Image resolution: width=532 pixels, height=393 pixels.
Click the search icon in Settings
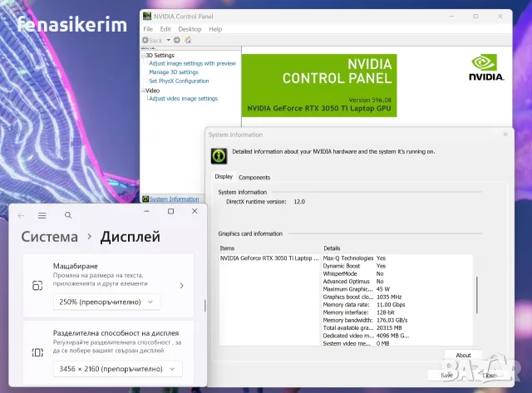[68, 215]
